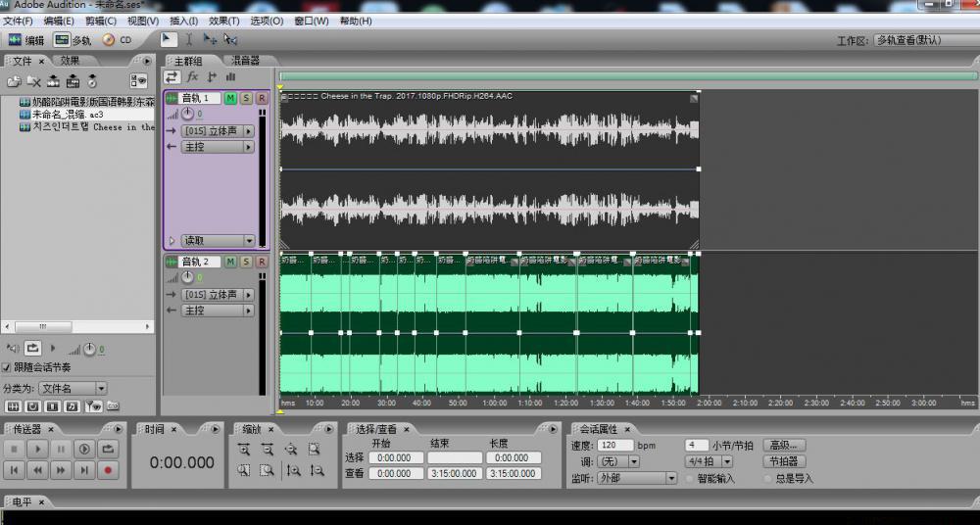Select file 未命名_混缩.ac3
Viewport: 980px width, 525px height.
coord(68,115)
